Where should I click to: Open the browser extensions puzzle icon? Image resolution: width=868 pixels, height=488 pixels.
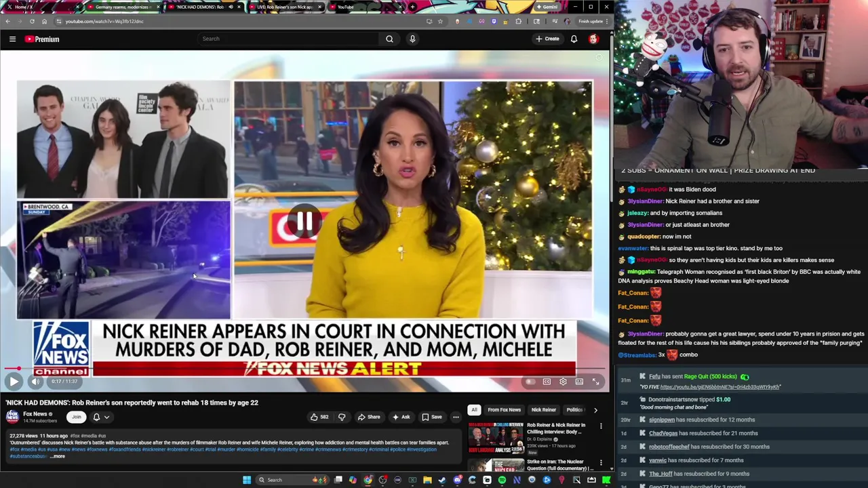(x=519, y=21)
